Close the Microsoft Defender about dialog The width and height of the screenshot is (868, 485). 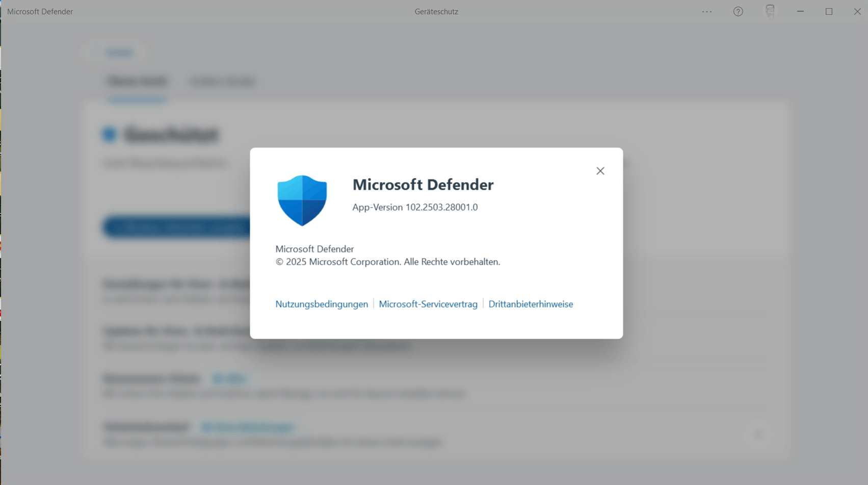click(x=600, y=171)
